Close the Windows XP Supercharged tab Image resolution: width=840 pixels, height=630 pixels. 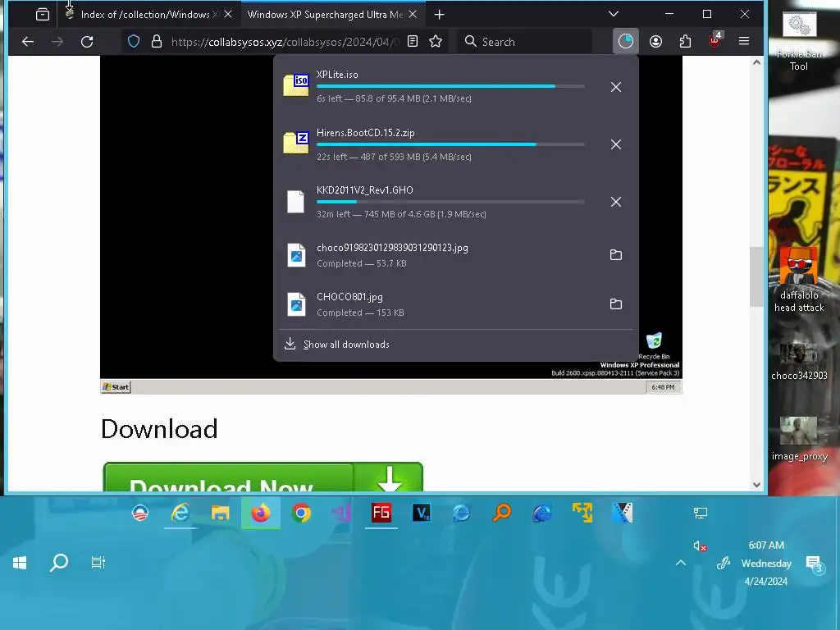click(413, 15)
